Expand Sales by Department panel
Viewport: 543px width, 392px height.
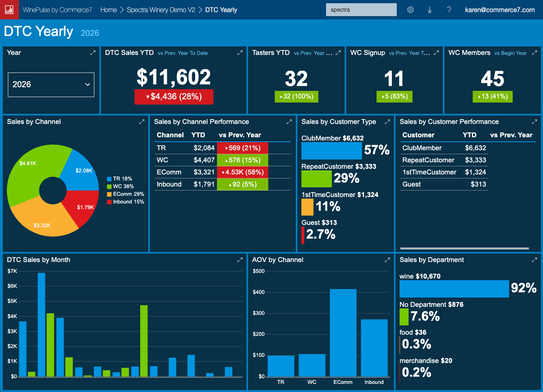coord(535,260)
